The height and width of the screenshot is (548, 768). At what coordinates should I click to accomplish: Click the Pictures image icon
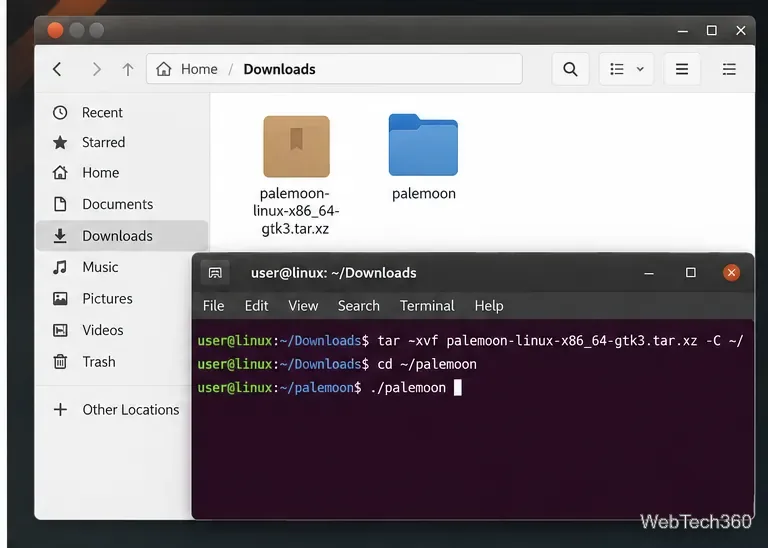coord(60,299)
